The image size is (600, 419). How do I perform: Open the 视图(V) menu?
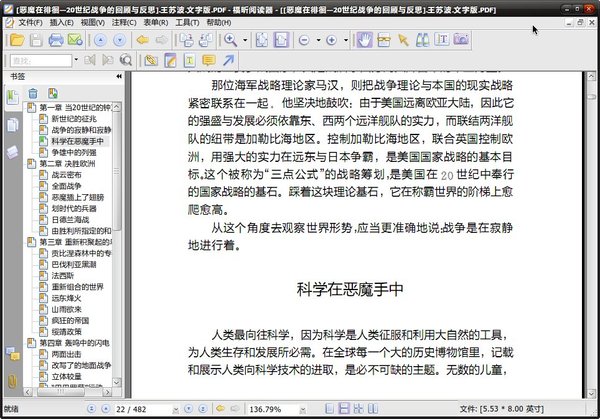point(93,23)
